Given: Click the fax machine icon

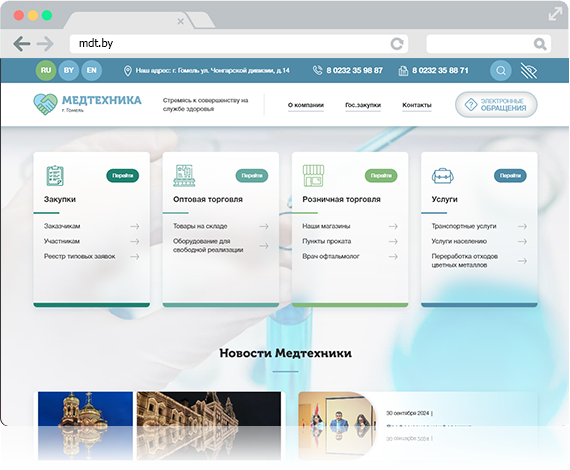Looking at the screenshot, I should (x=403, y=71).
